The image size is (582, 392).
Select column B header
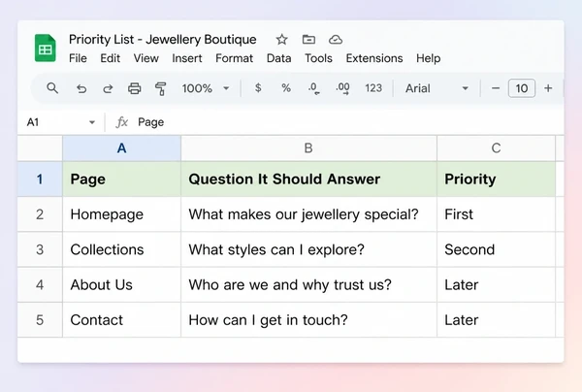pyautogui.click(x=308, y=148)
